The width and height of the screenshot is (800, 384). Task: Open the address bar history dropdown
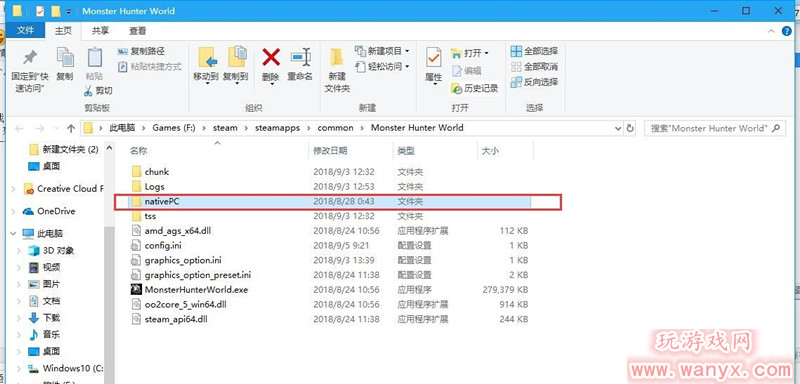coord(618,129)
